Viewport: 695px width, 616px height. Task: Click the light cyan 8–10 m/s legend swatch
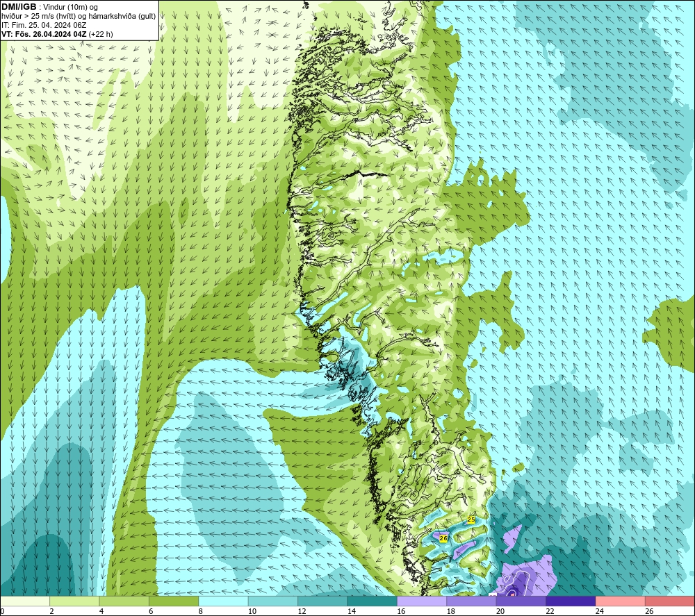(223, 601)
